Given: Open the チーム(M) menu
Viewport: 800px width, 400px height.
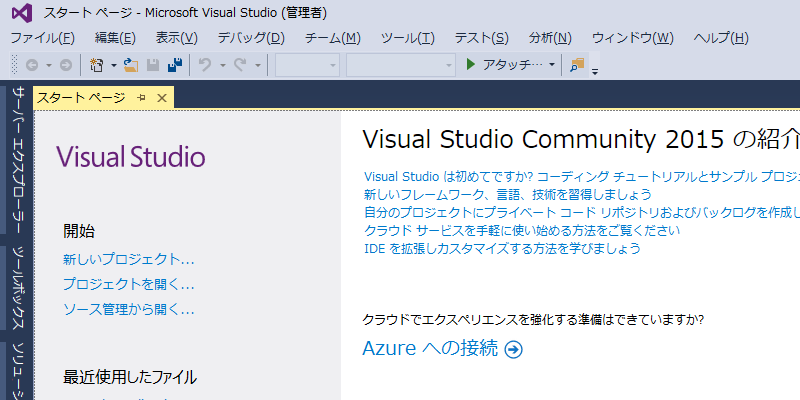Looking at the screenshot, I should tap(333, 38).
